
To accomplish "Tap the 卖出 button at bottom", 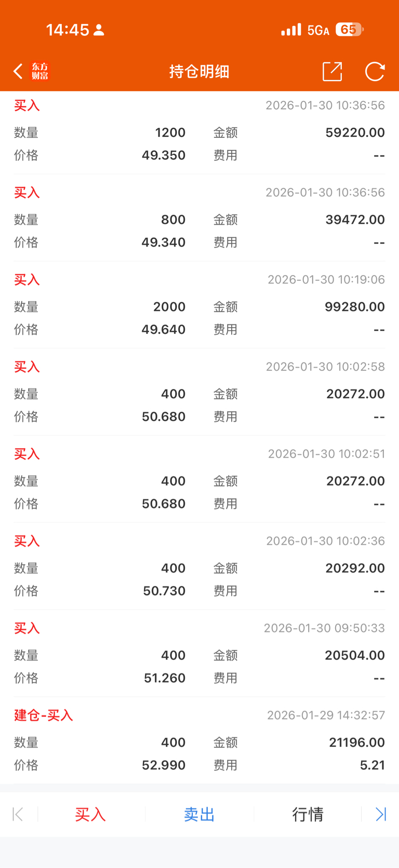I will tap(199, 814).
